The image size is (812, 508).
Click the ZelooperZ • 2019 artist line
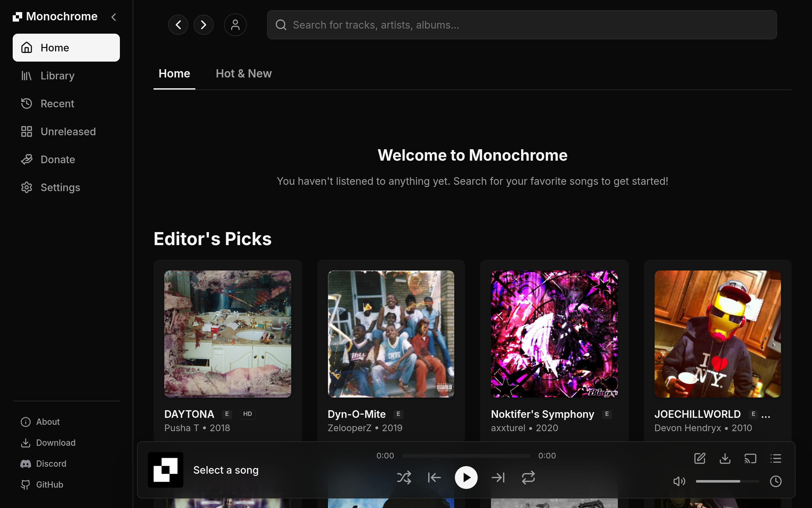point(365,428)
